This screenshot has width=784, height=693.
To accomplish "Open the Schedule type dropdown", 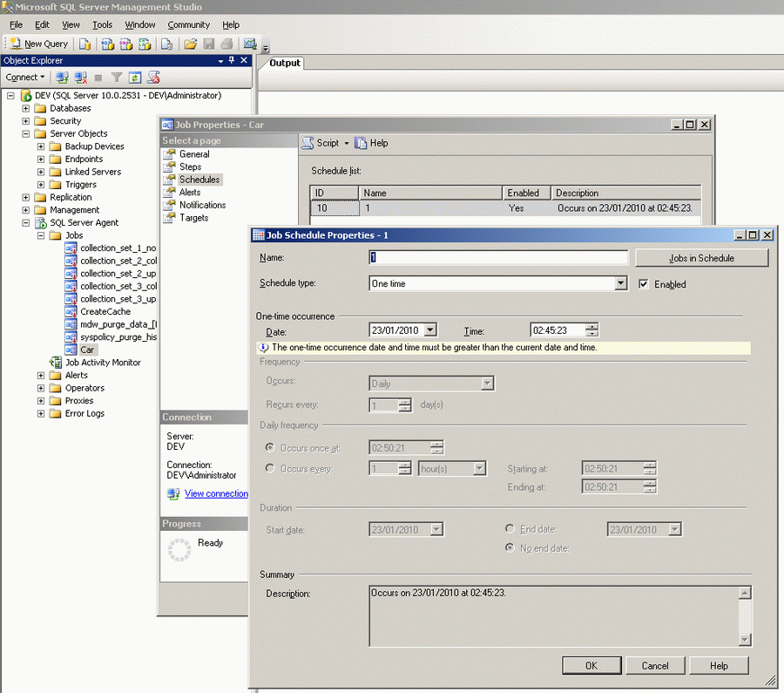I will click(x=620, y=283).
